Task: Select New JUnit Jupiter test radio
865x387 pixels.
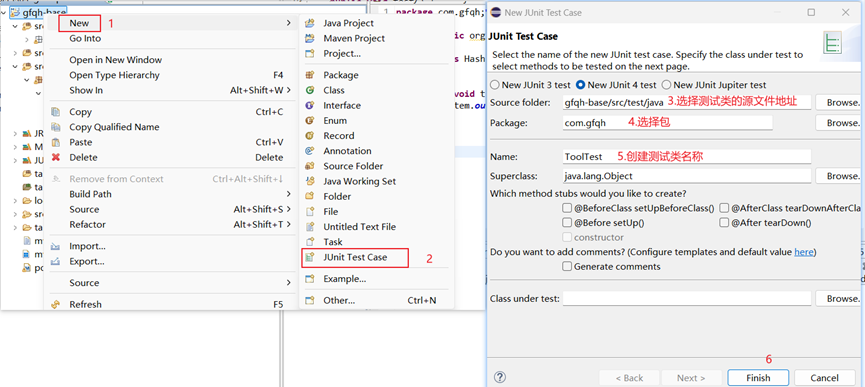Action: click(666, 85)
